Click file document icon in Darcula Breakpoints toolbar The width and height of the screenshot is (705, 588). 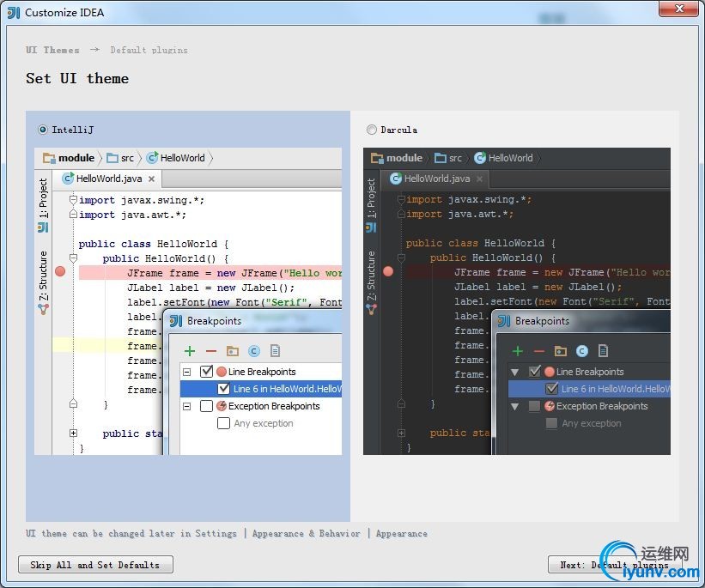pyautogui.click(x=603, y=350)
